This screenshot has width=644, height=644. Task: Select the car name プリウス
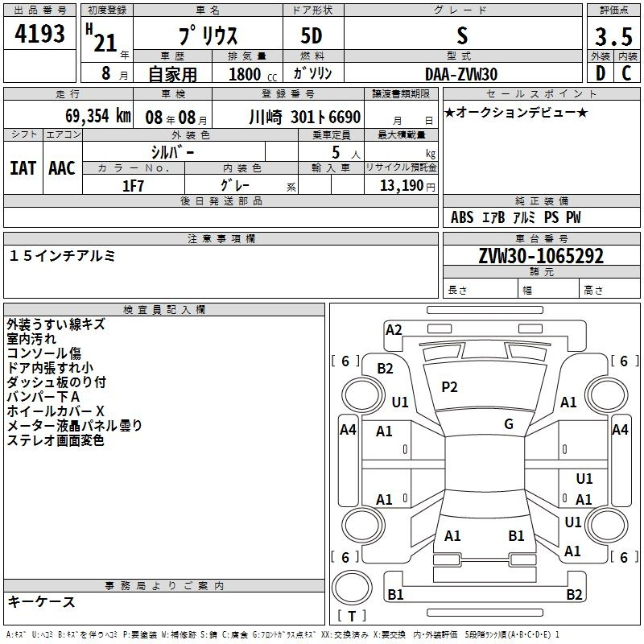tap(208, 35)
